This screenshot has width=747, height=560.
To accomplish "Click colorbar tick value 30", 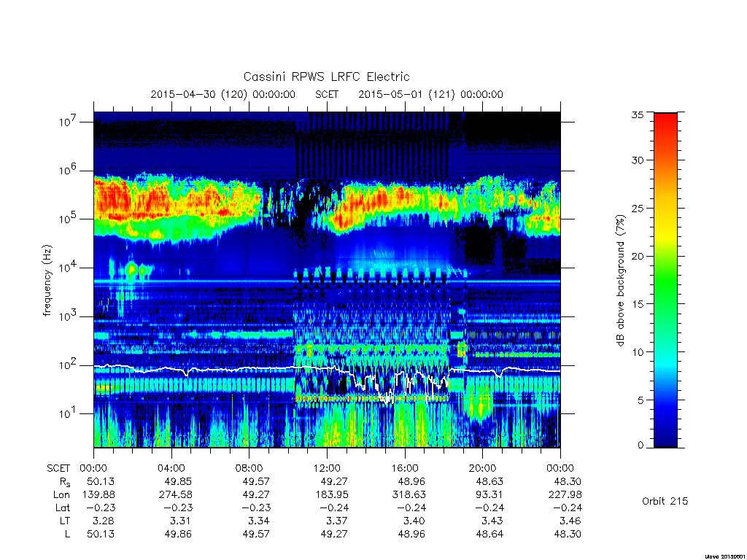I will tap(637, 160).
